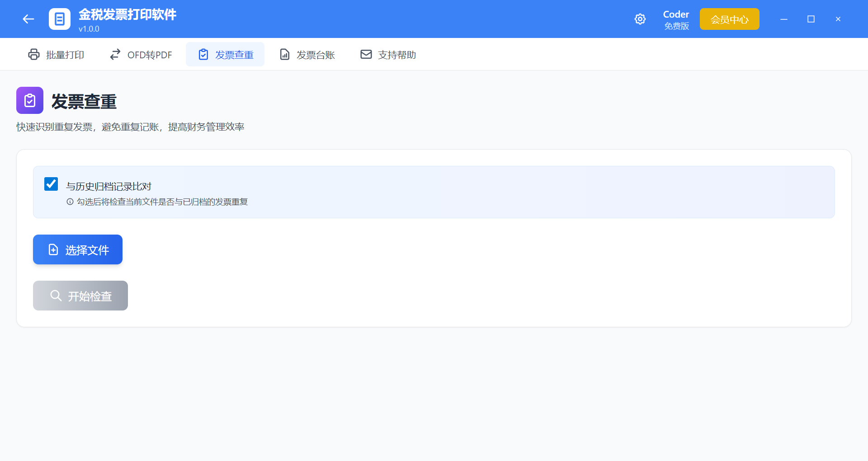Switch to the OFD转PDF tab

141,54
